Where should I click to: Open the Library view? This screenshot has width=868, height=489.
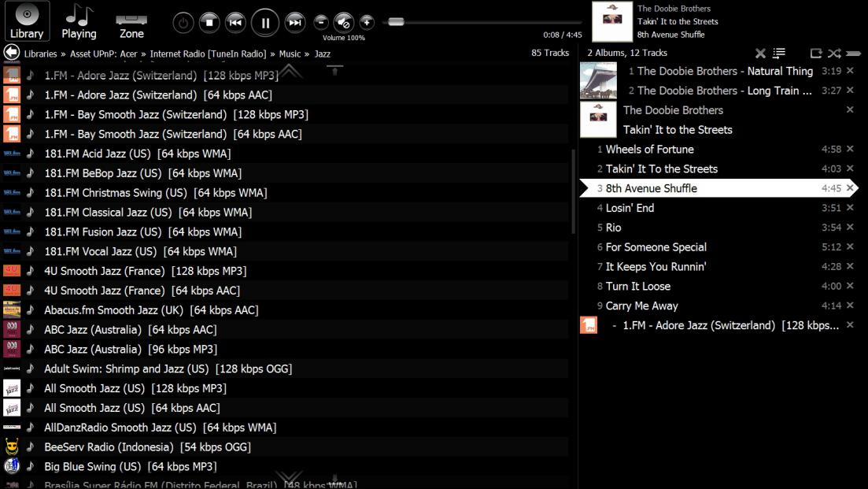[27, 21]
